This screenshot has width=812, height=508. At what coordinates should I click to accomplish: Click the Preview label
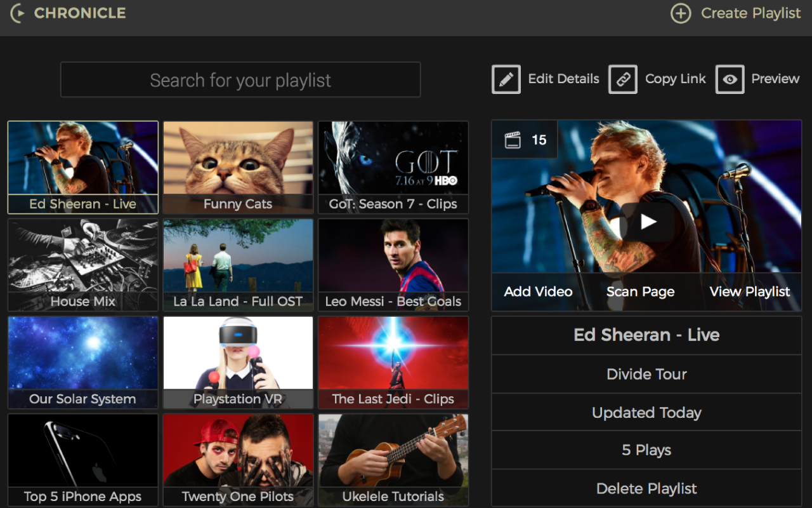(775, 79)
